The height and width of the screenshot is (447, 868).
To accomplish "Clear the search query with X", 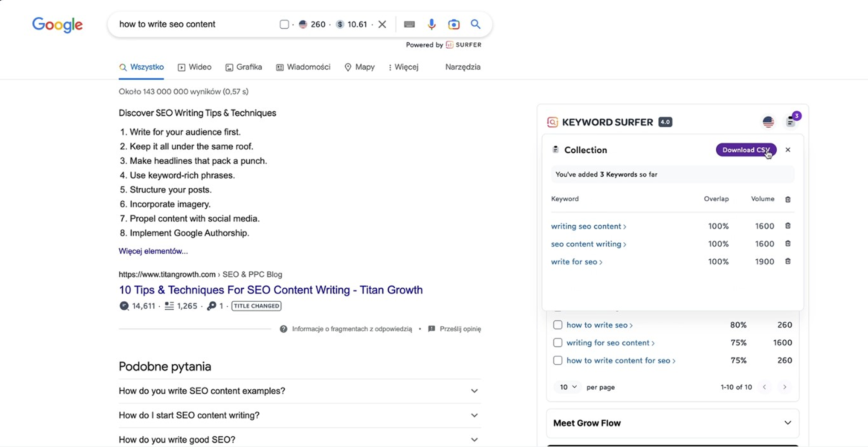I will tap(382, 24).
